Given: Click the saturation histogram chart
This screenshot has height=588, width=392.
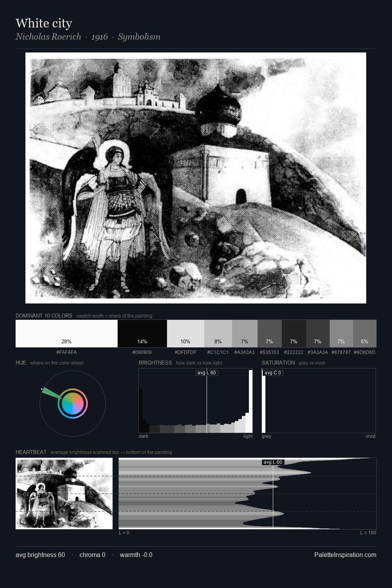Looking at the screenshot, I should [x=319, y=401].
